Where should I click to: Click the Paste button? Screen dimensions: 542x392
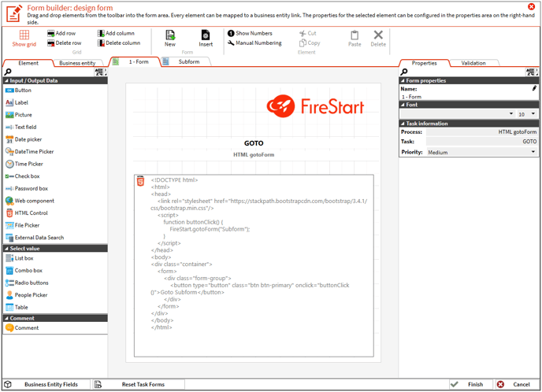pyautogui.click(x=355, y=38)
